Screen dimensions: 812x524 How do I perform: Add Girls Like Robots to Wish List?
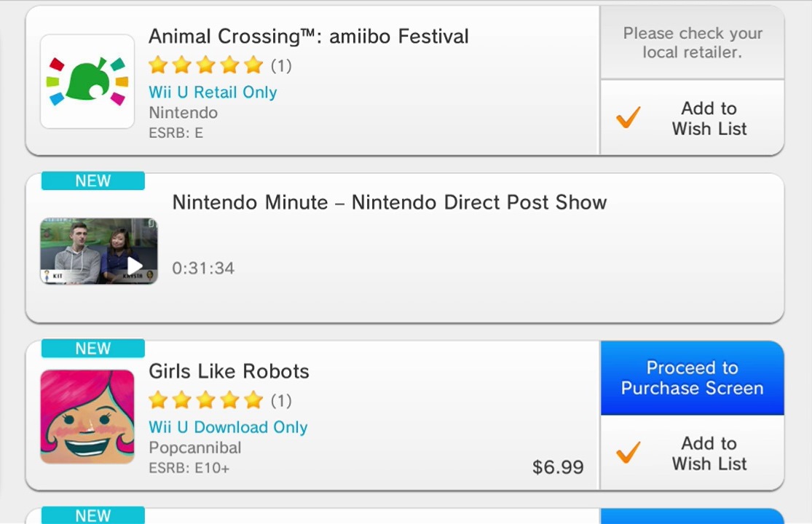pyautogui.click(x=709, y=453)
